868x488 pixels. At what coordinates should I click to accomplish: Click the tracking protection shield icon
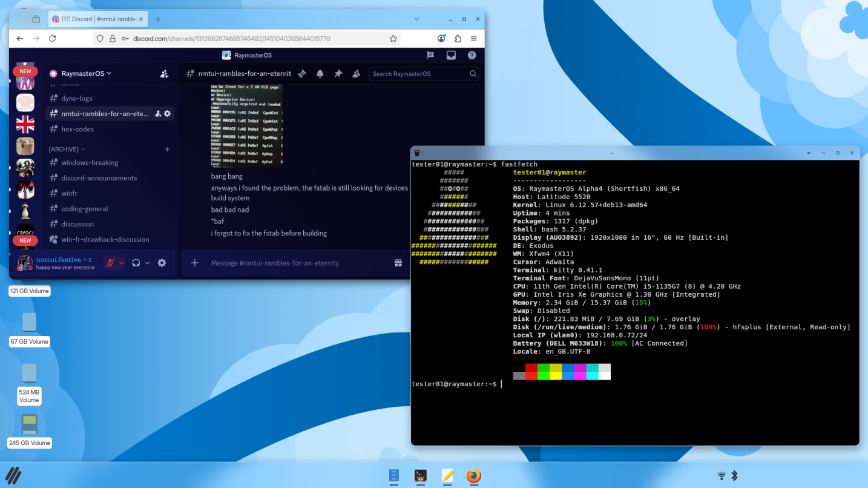click(x=100, y=38)
